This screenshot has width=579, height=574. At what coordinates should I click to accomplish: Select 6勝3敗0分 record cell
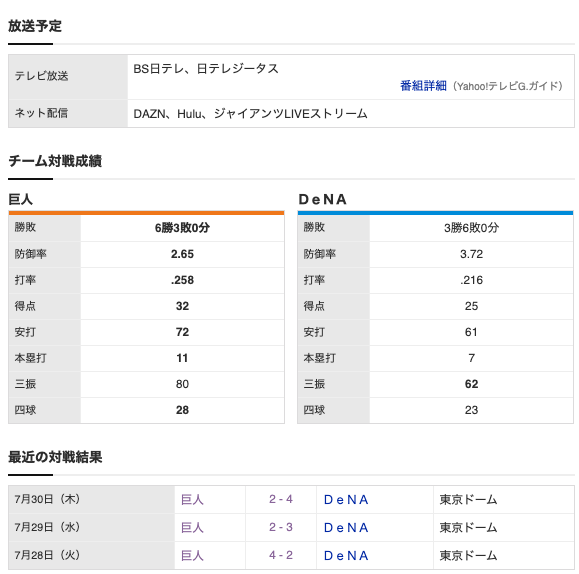pyautogui.click(x=182, y=228)
